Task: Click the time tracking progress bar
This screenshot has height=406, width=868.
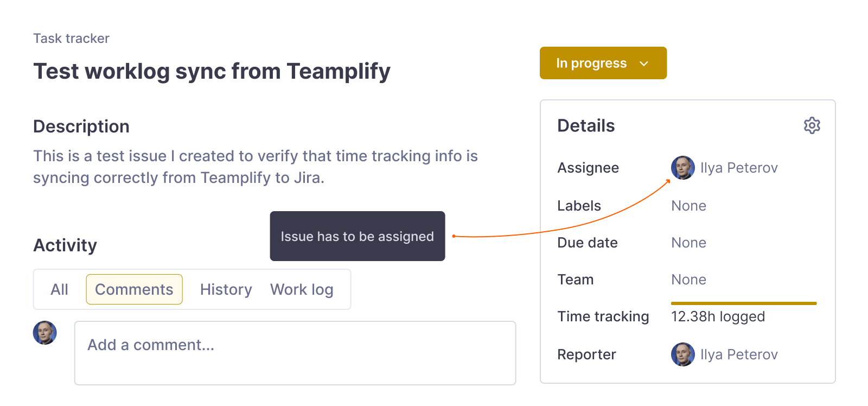Action: 743,303
